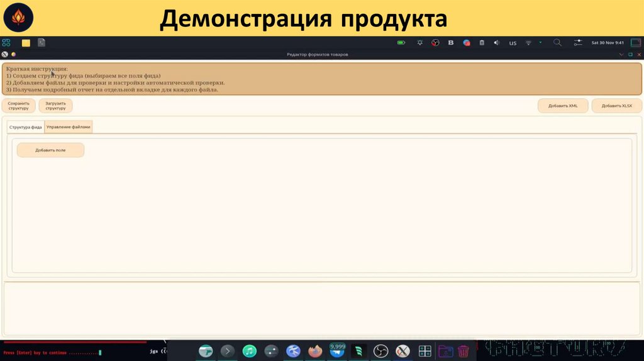The image size is (644, 361).
Task: Click instruction line starting with 2) Добавляем
Action: 116,83
